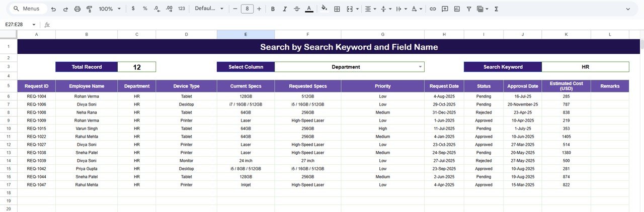Create a filter using the funnel icon
Viewport: 644px width, 212px height.
coord(469,9)
